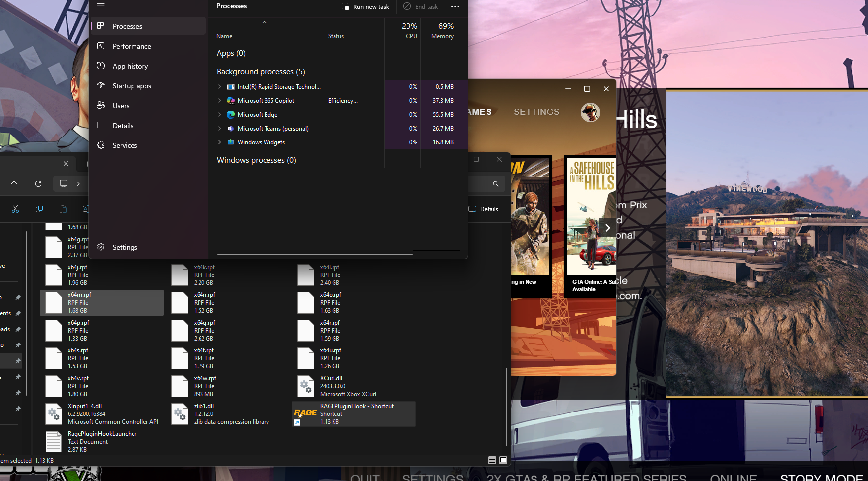This screenshot has height=481, width=868.
Task: Navigate up one folder level
Action: (x=14, y=184)
